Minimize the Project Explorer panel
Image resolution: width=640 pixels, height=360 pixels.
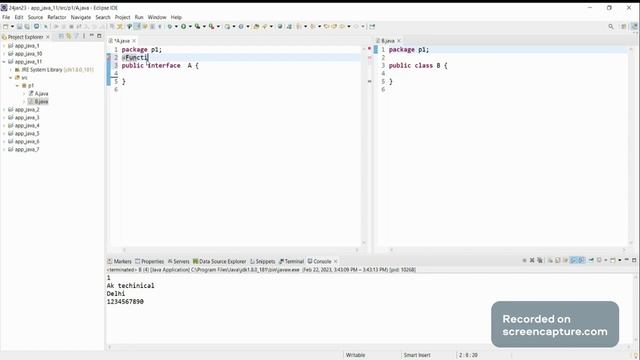[92, 36]
